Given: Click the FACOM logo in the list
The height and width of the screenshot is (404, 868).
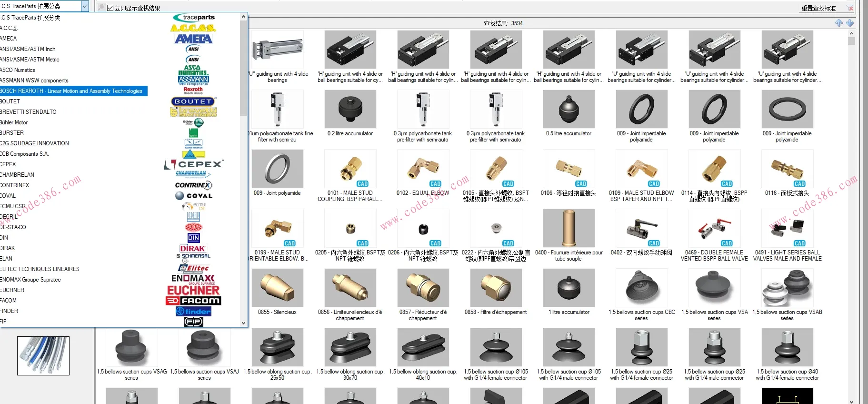Looking at the screenshot, I should tap(193, 301).
